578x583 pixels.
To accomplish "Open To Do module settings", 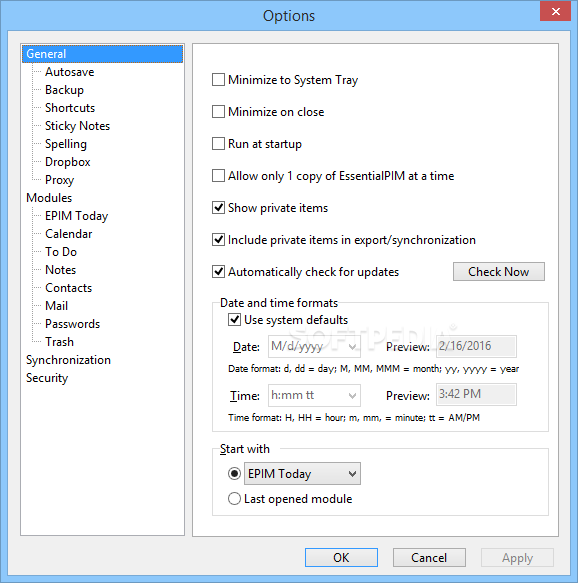I will pyautogui.click(x=61, y=252).
